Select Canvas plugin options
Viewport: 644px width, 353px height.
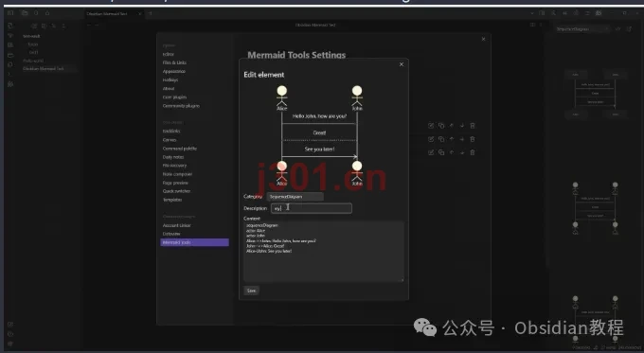(x=170, y=140)
